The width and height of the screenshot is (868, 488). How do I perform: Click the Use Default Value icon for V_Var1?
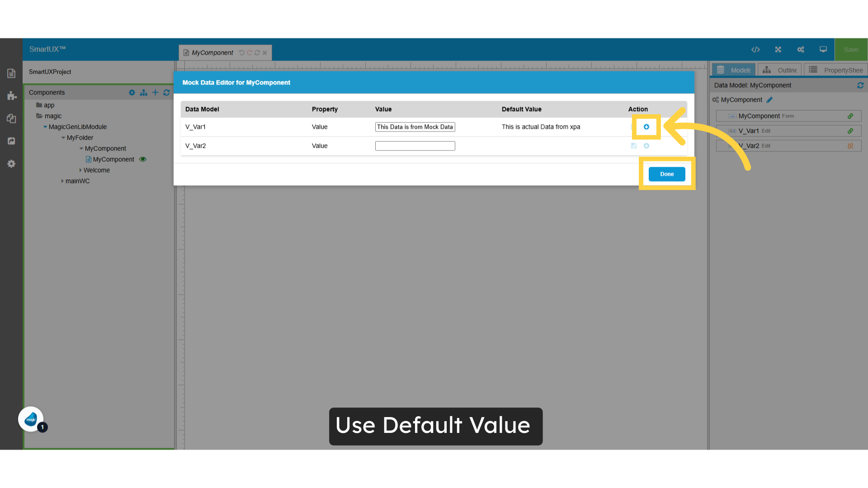[x=646, y=127]
